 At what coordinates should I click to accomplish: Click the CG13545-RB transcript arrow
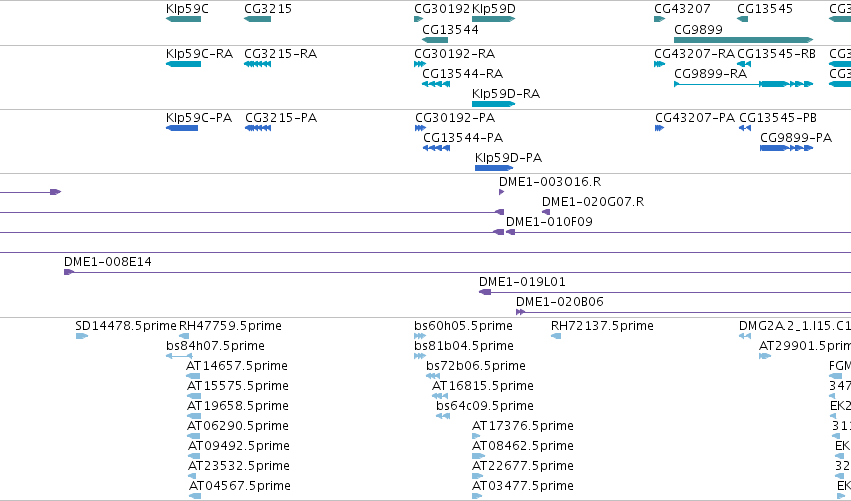pyautogui.click(x=744, y=64)
